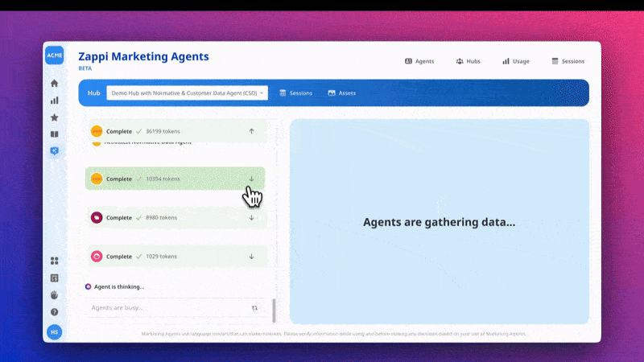The width and height of the screenshot is (644, 362).
Task: Open the Hub selection dropdown
Action: click(188, 93)
